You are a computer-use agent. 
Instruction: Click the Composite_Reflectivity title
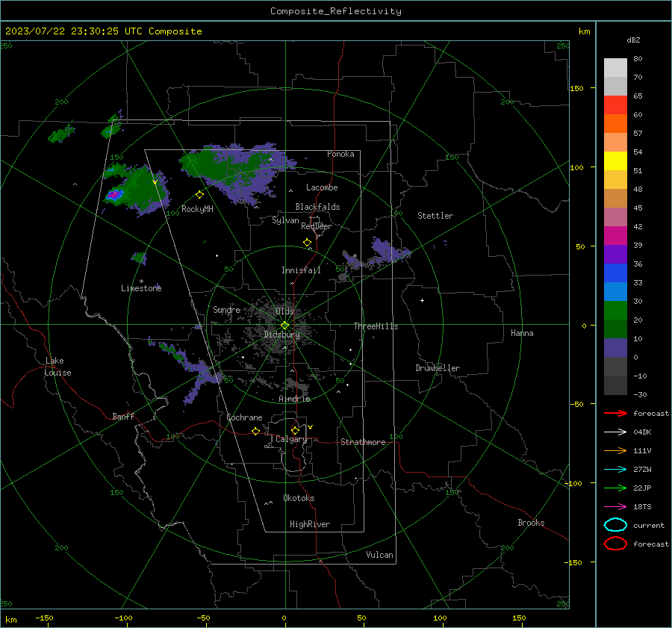coord(336,11)
